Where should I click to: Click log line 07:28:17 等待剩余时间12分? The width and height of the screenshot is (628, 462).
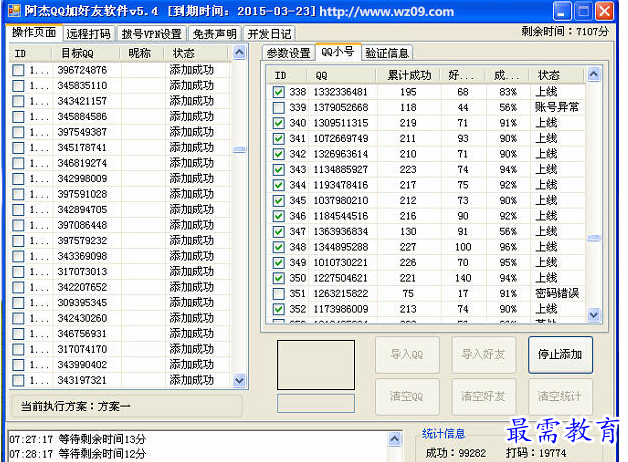[x=77, y=454]
